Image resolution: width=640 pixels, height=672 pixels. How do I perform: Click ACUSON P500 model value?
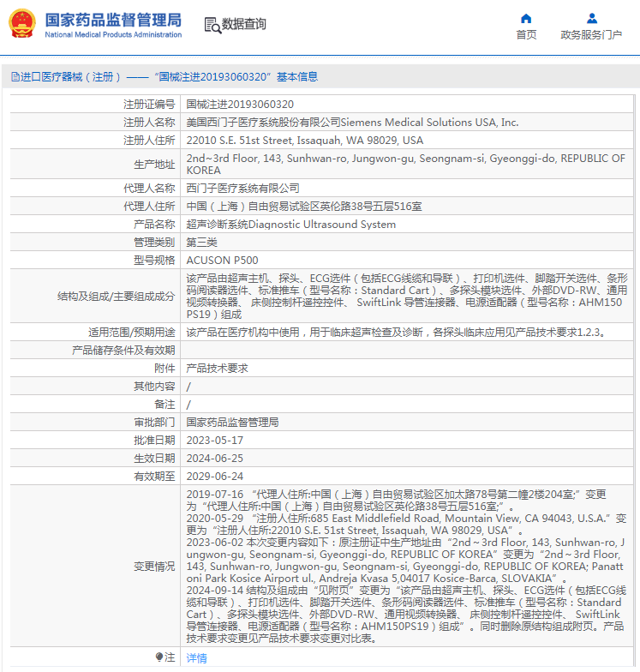click(223, 261)
